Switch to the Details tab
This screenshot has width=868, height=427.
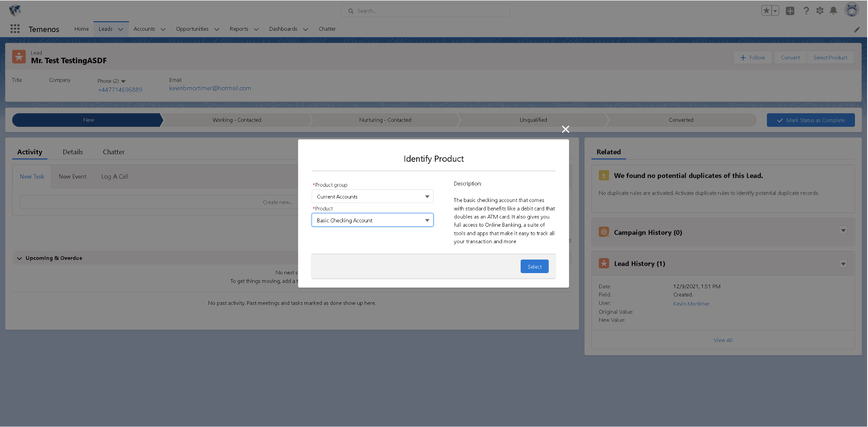pyautogui.click(x=73, y=152)
